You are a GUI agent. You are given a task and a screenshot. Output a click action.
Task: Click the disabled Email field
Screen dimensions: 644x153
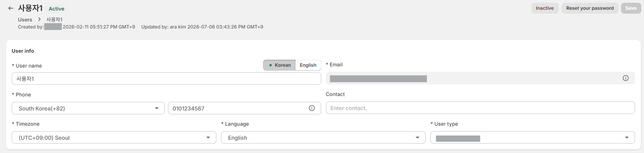pos(480,78)
